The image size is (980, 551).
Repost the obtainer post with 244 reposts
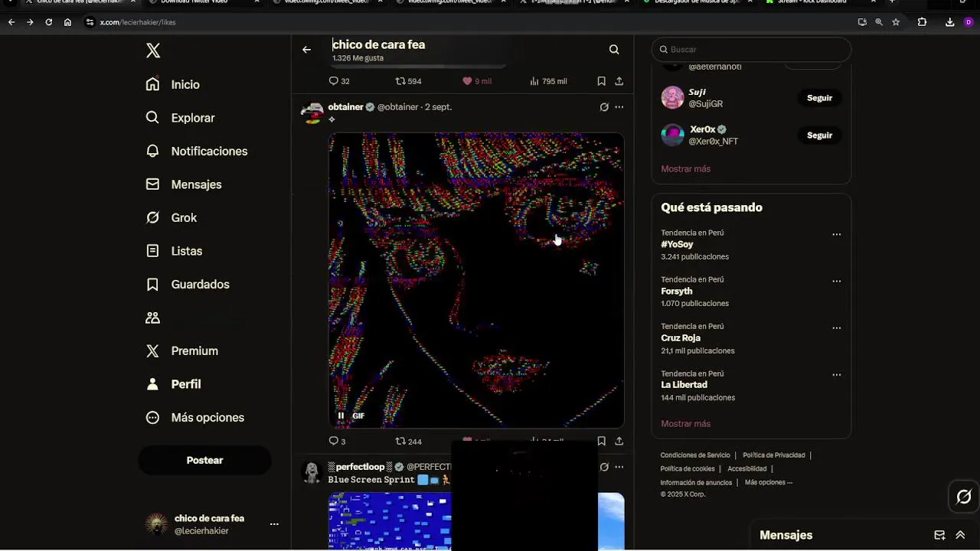pyautogui.click(x=408, y=442)
